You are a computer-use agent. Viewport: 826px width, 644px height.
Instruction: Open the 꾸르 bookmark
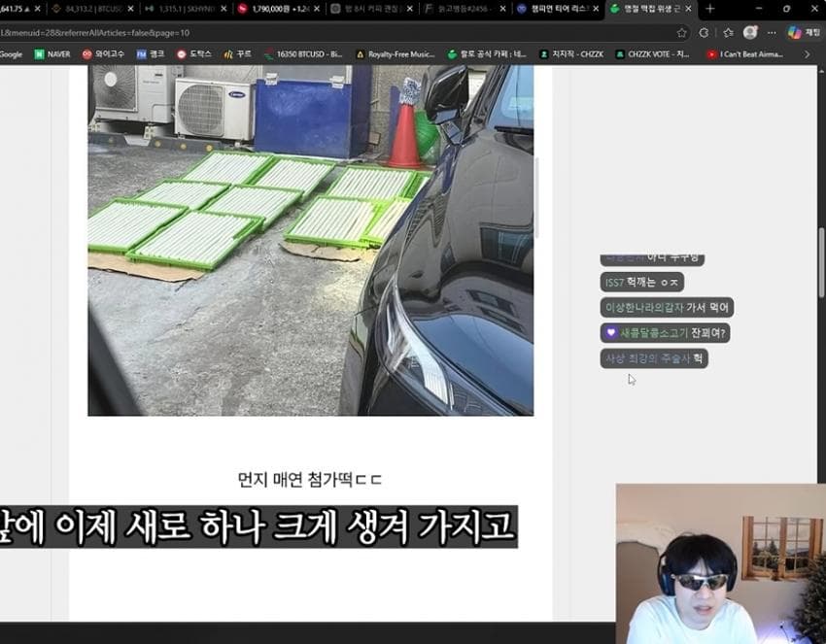pyautogui.click(x=237, y=54)
